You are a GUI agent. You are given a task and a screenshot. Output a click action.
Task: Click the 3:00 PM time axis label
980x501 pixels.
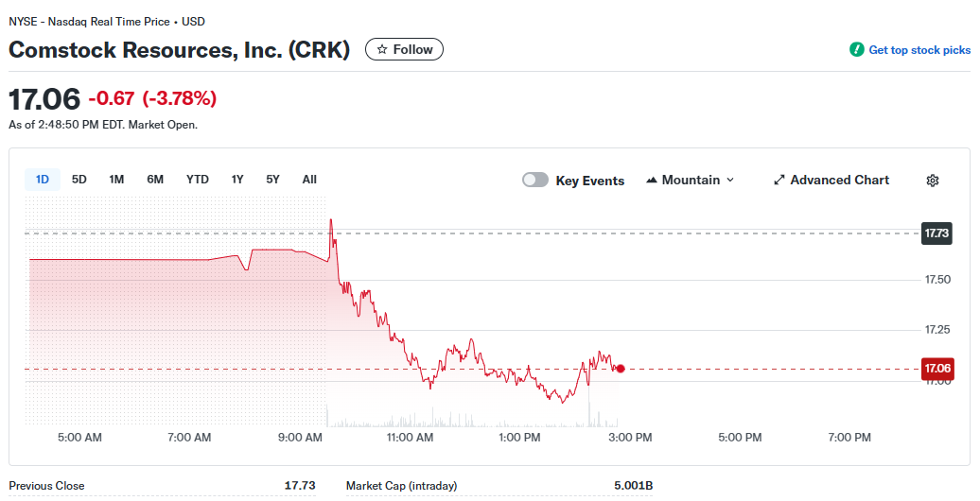(630, 438)
